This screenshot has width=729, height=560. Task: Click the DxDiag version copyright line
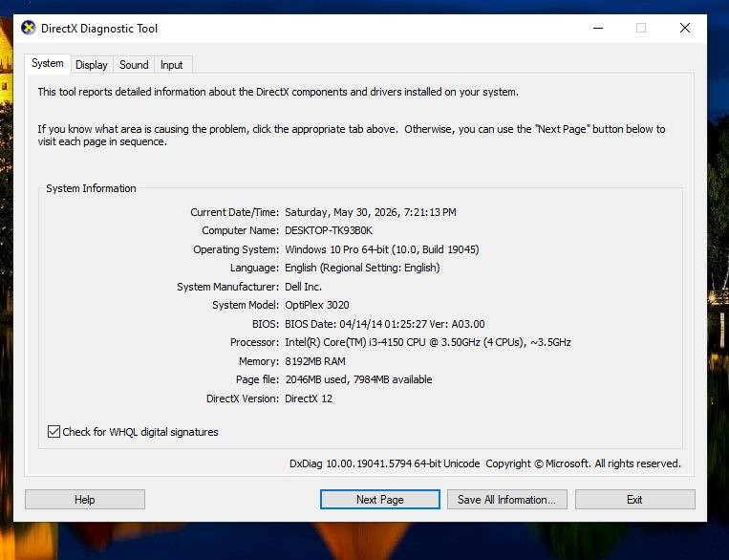pyautogui.click(x=485, y=463)
